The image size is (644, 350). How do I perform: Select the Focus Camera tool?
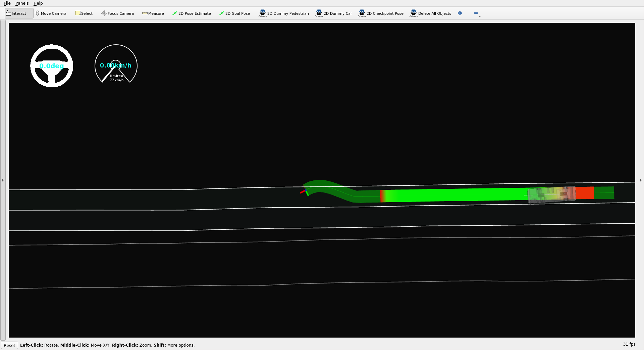pos(117,13)
